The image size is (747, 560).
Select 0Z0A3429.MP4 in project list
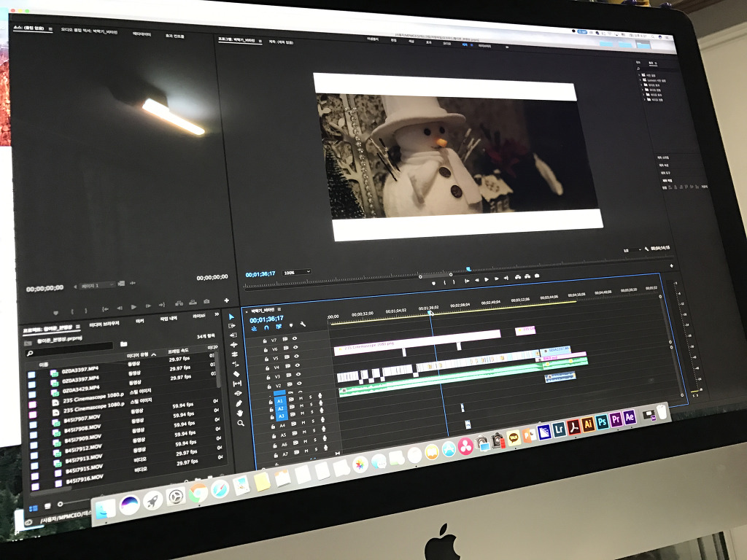(80, 389)
